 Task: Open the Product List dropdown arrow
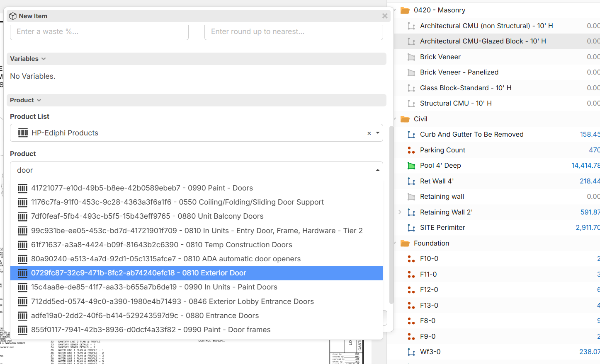[x=378, y=133]
